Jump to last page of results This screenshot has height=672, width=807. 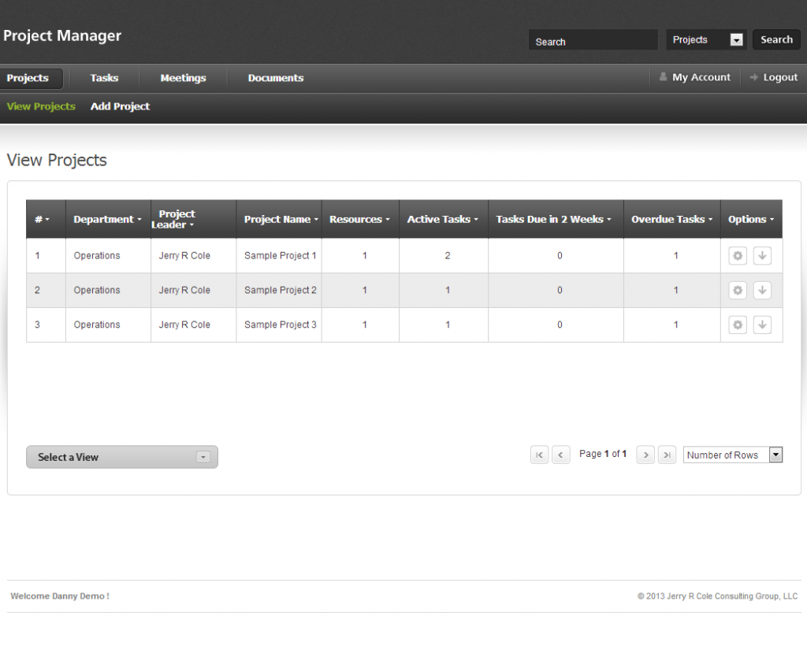click(x=667, y=455)
